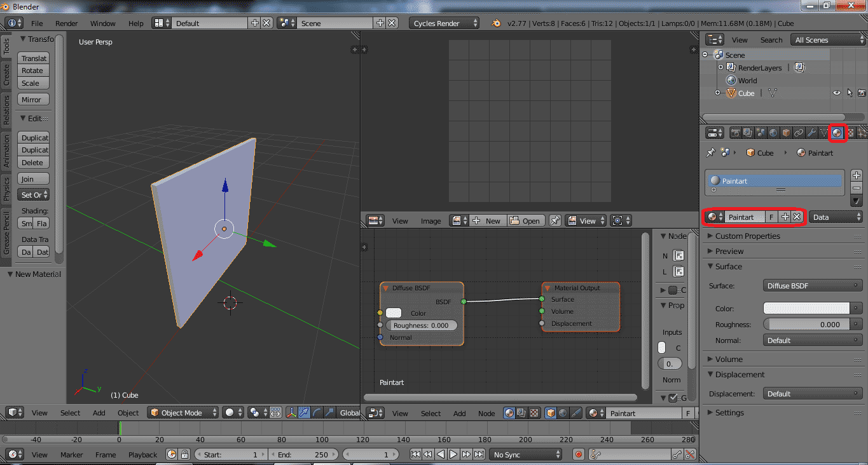This screenshot has width=868, height=465.
Task: Open the Add menu in node editor
Action: pos(459,413)
